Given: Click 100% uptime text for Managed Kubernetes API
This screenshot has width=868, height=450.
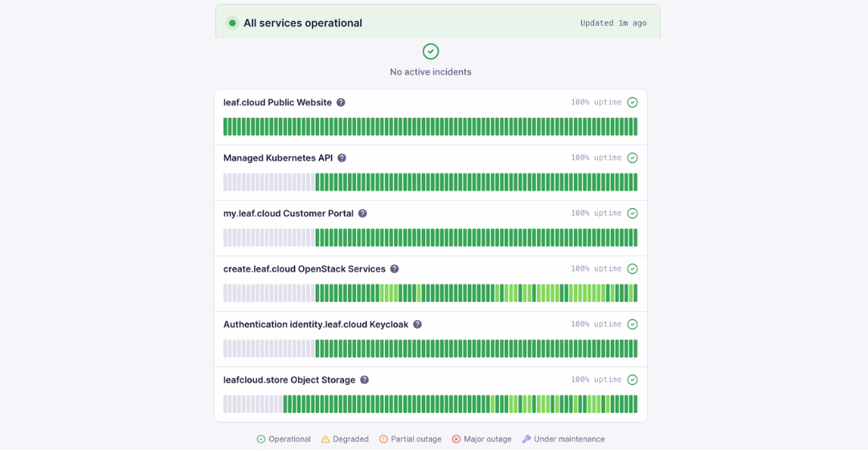Looking at the screenshot, I should click(x=596, y=157).
